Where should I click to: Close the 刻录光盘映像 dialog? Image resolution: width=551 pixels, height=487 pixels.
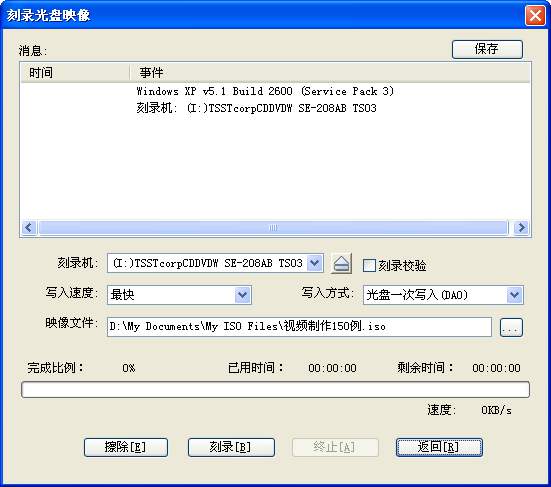point(535,15)
